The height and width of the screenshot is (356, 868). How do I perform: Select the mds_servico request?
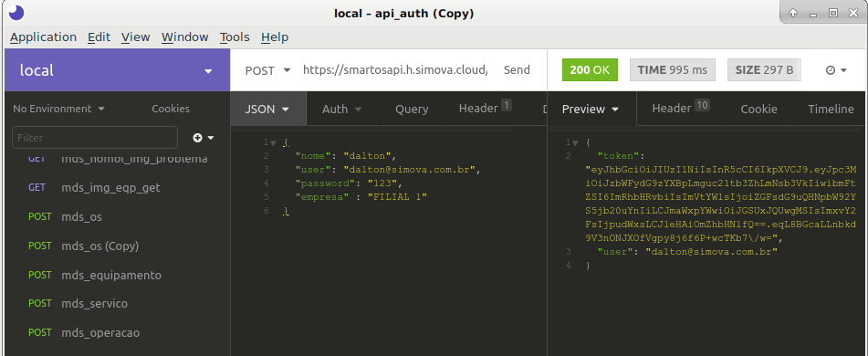point(95,303)
